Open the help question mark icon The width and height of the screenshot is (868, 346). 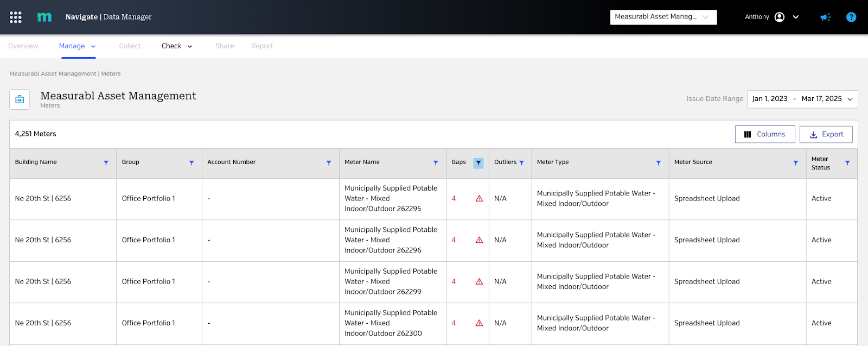(851, 17)
